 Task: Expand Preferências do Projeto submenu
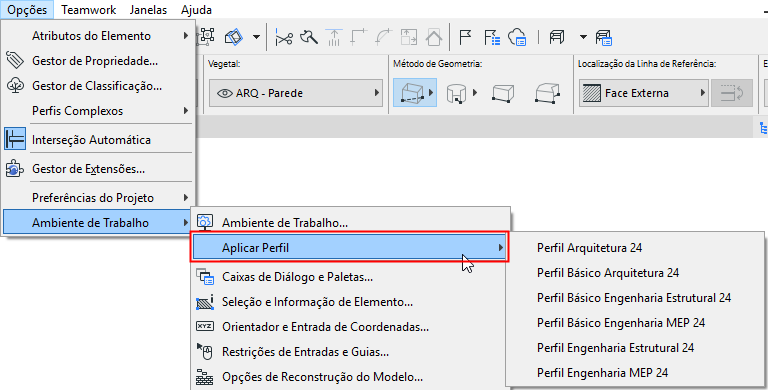click(x=186, y=197)
